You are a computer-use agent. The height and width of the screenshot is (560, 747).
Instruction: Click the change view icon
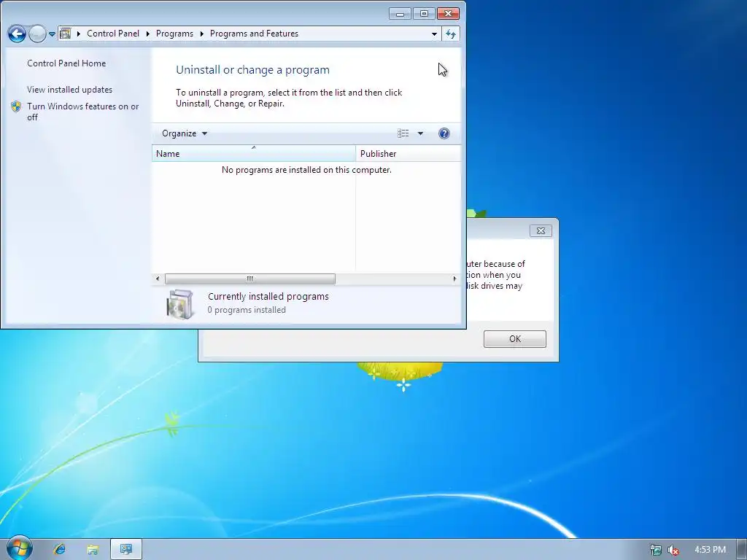tap(403, 133)
